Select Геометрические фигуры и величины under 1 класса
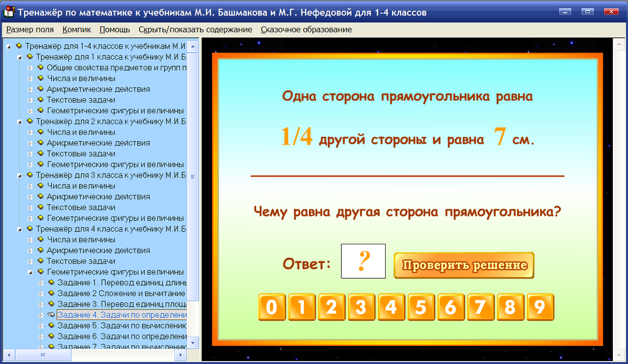The width and height of the screenshot is (628, 364). [x=115, y=111]
